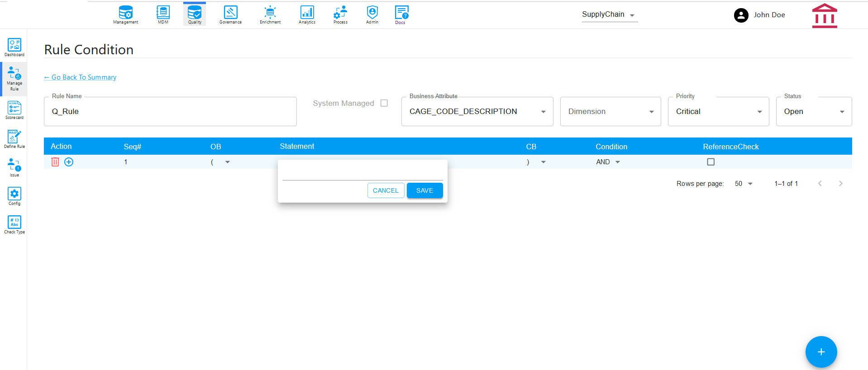The width and height of the screenshot is (868, 370).
Task: Open the OB open-bracket dropdown
Action: click(x=220, y=162)
